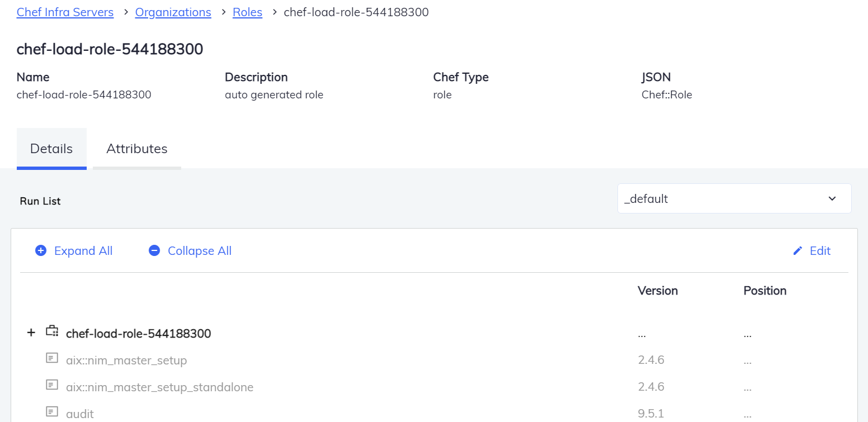Image resolution: width=868 pixels, height=422 pixels.
Task: Select the Details tab
Action: coord(51,149)
